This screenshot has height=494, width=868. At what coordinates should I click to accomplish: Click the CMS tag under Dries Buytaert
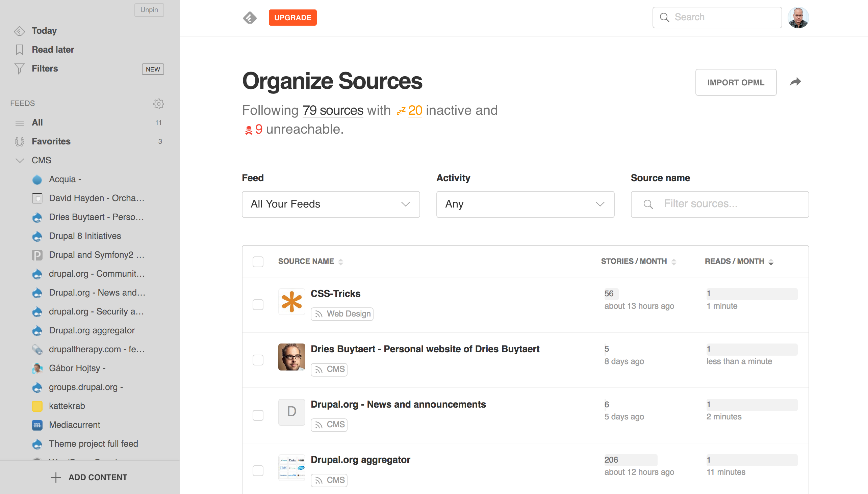click(x=329, y=369)
